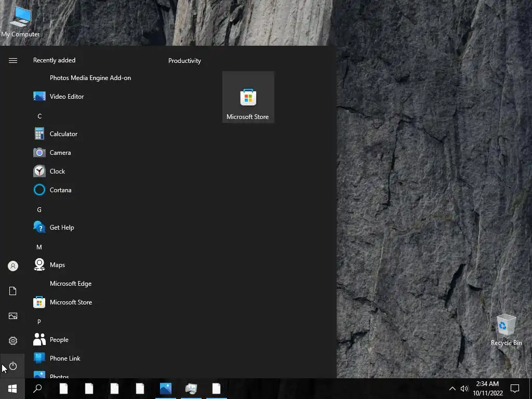Launch Calculator from the app list

pyautogui.click(x=91, y=134)
